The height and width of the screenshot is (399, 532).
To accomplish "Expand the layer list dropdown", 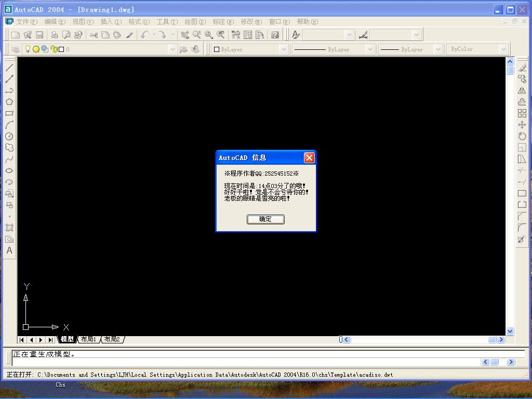I will (x=172, y=49).
